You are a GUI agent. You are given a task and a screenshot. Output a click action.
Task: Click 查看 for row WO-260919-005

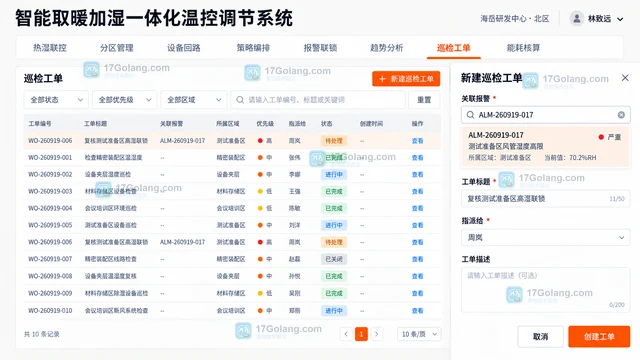[417, 225]
